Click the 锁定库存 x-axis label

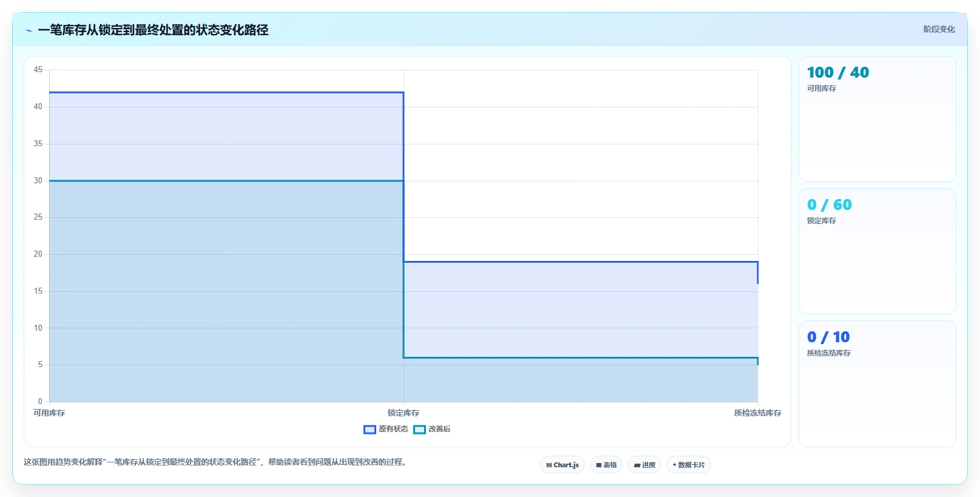click(404, 413)
